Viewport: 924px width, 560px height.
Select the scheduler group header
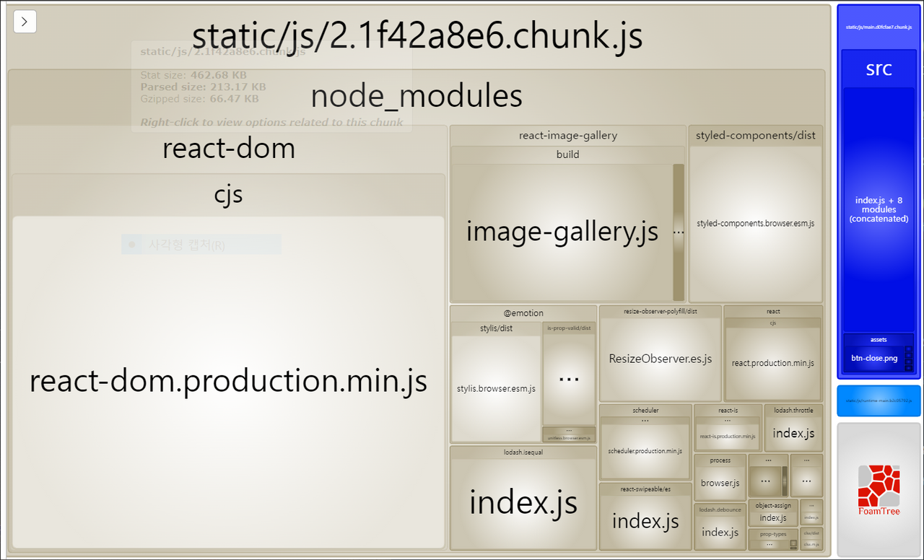[645, 410]
